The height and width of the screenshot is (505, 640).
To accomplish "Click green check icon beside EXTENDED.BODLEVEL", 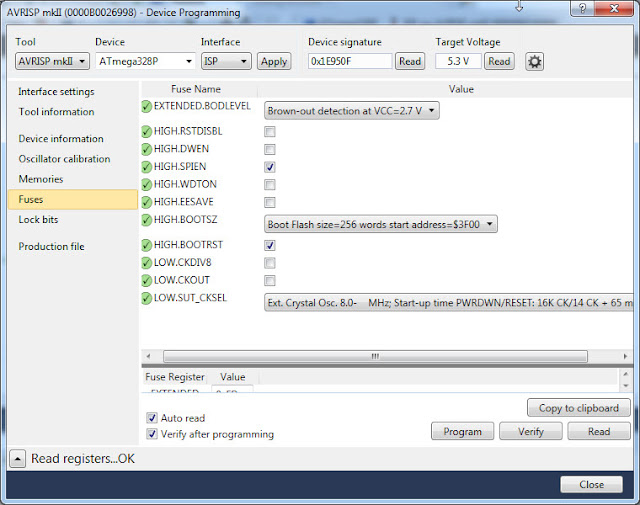I will pyautogui.click(x=147, y=107).
